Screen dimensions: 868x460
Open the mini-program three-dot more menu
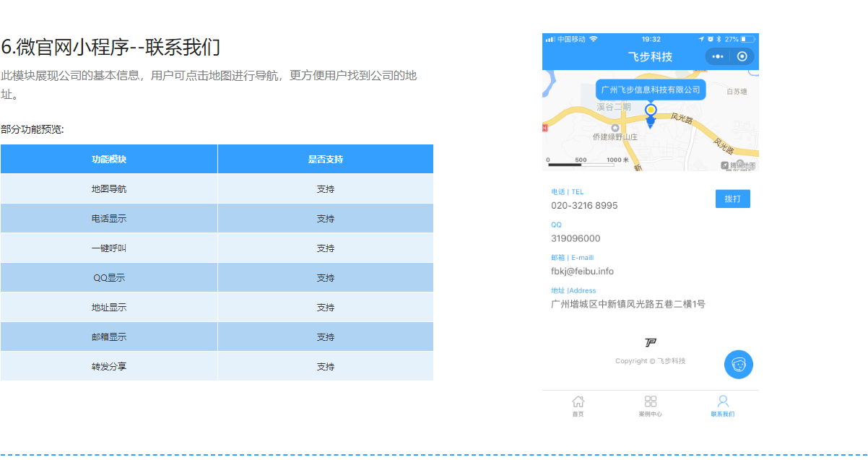tap(717, 56)
